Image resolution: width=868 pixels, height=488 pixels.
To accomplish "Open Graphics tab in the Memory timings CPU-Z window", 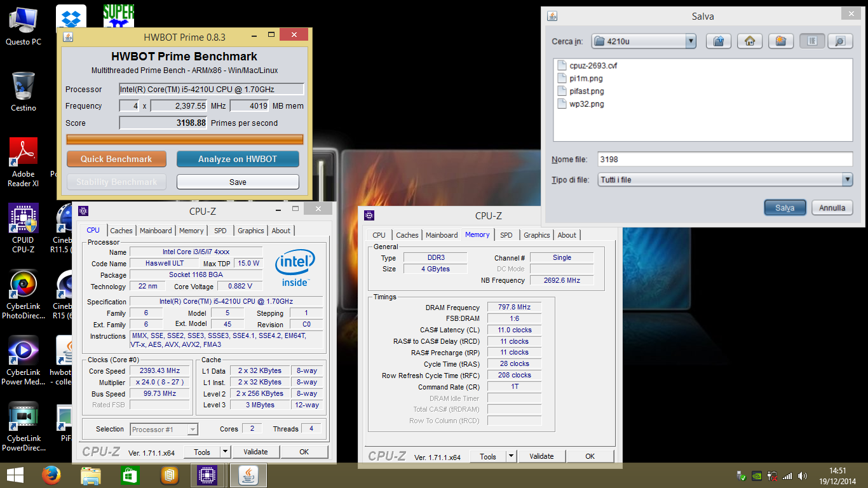I will coord(537,235).
